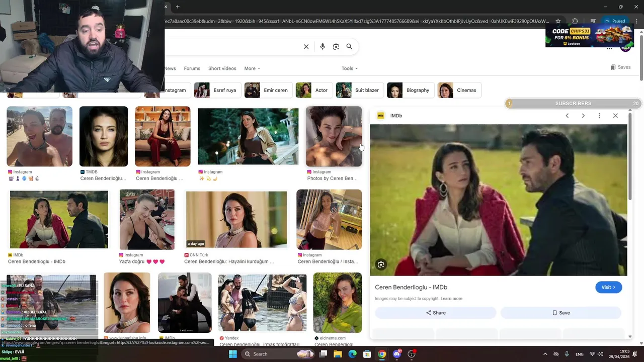Image resolution: width=644 pixels, height=362 pixels.
Task: Open Chrome extensions puzzle icon
Action: (575, 21)
